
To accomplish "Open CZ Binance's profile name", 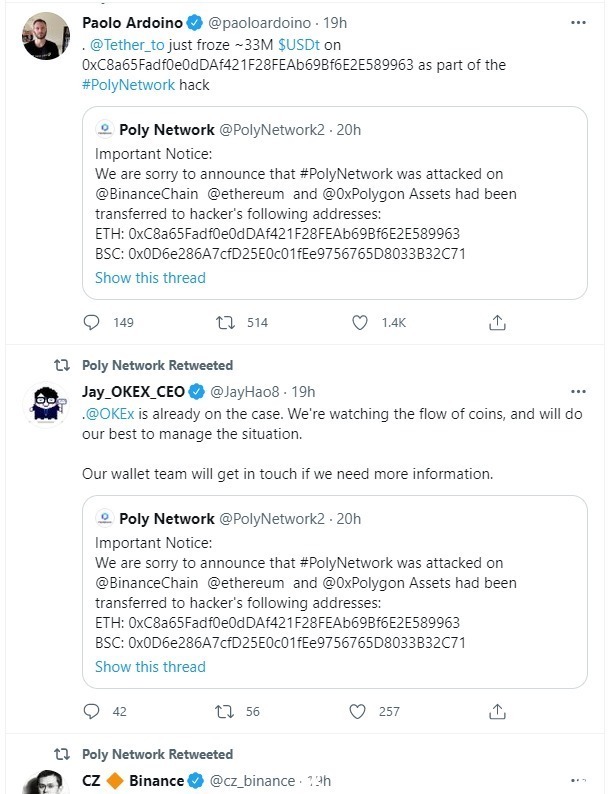I will pyautogui.click(x=134, y=780).
